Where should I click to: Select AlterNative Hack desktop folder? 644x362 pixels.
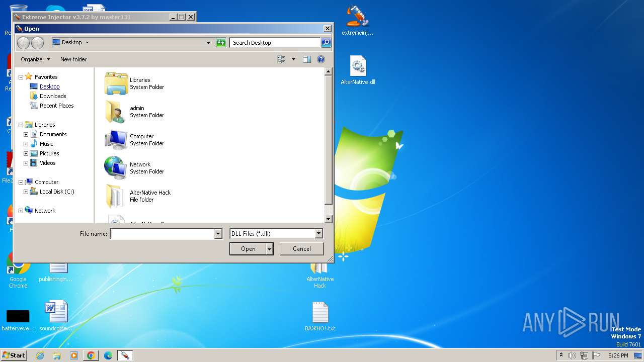click(320, 276)
